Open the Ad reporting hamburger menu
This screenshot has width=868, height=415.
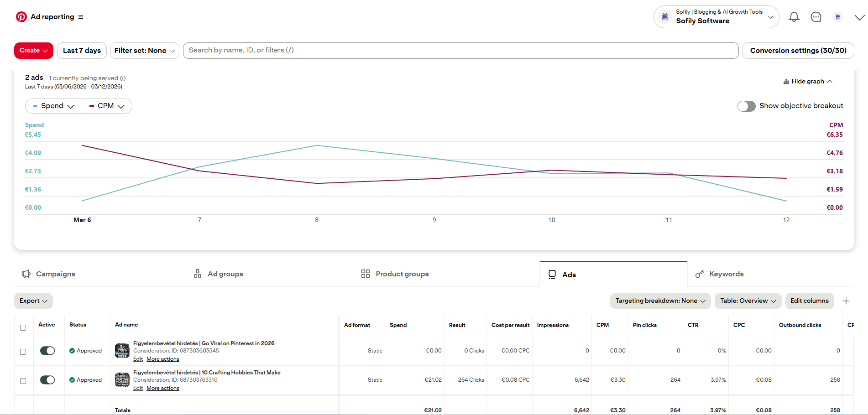[x=81, y=16]
